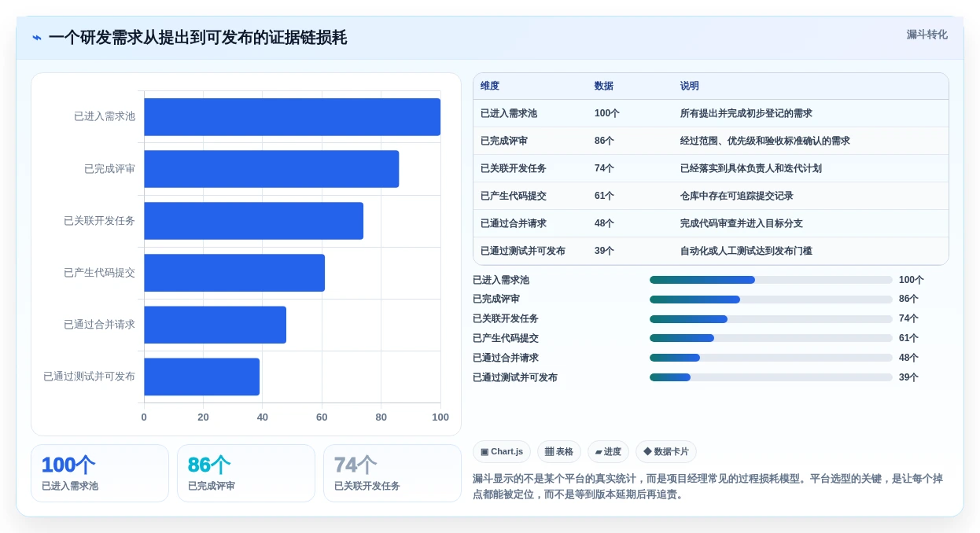Click the 维度 column header
The width and height of the screenshot is (980, 533).
click(x=490, y=86)
